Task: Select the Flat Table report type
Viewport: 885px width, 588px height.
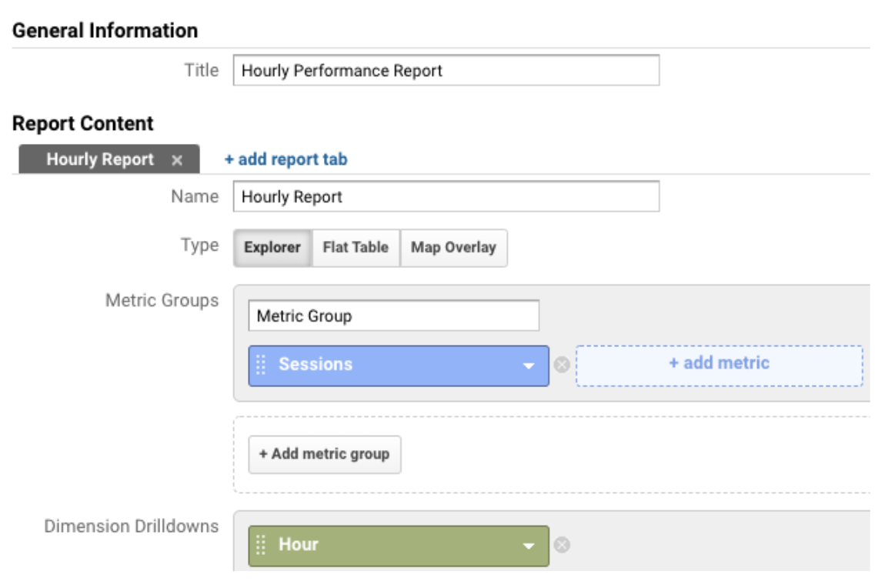Action: (356, 248)
